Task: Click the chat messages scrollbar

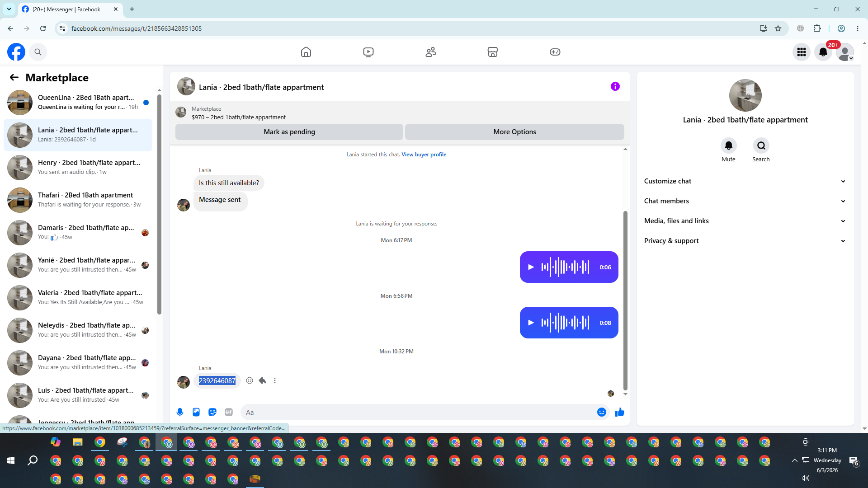Action: click(x=625, y=300)
